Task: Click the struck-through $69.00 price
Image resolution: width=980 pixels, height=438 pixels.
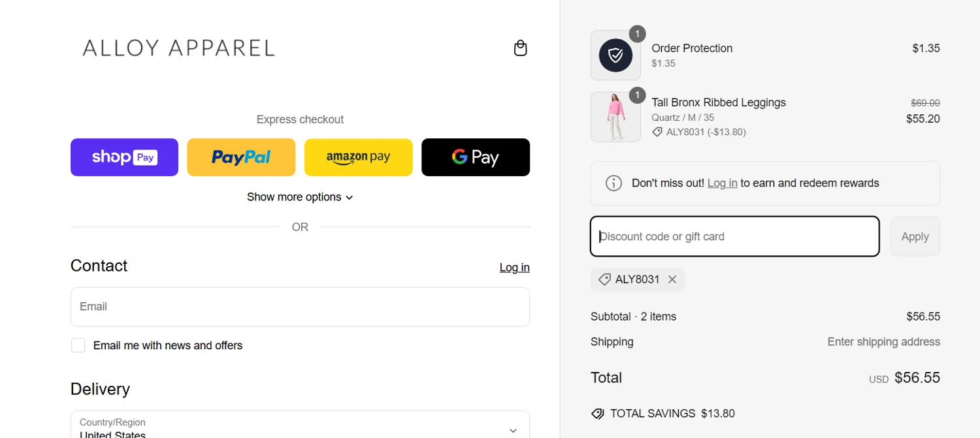Action: [x=925, y=103]
